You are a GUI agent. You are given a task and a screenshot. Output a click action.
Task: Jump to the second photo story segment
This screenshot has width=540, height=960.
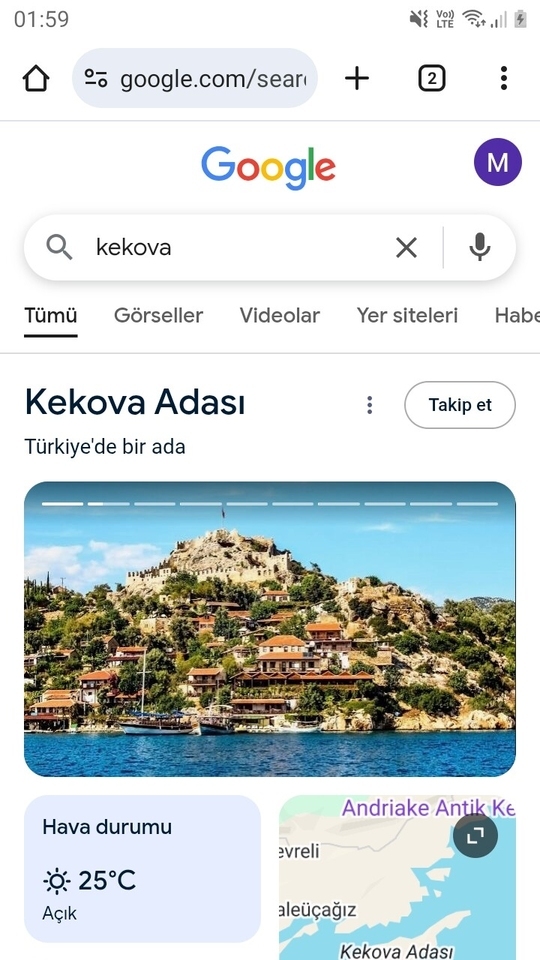(109, 504)
